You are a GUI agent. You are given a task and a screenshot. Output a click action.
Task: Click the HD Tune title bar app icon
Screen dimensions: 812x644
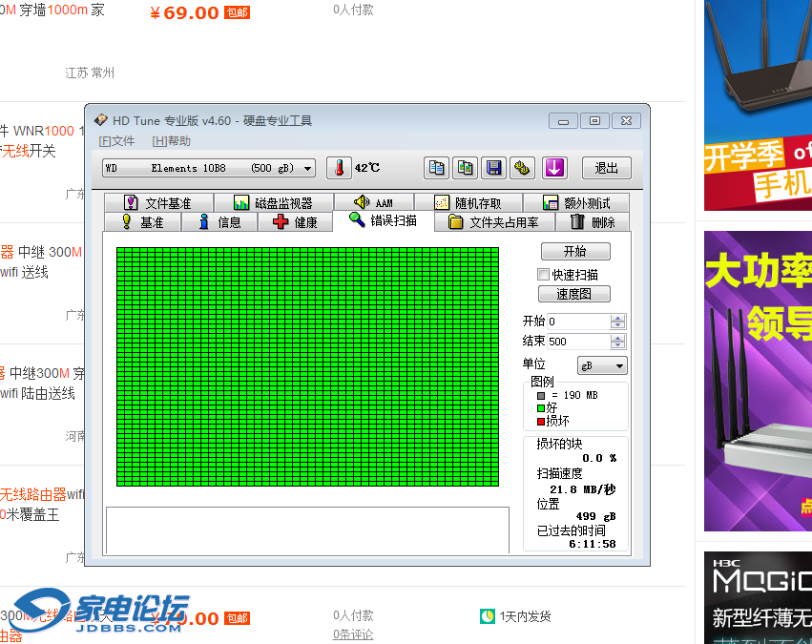coord(101,121)
